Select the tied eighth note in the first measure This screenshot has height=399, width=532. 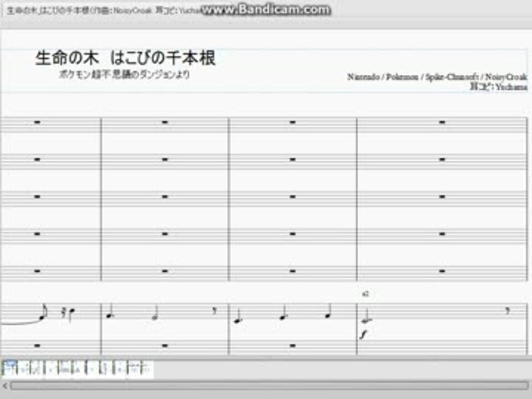coord(43,313)
